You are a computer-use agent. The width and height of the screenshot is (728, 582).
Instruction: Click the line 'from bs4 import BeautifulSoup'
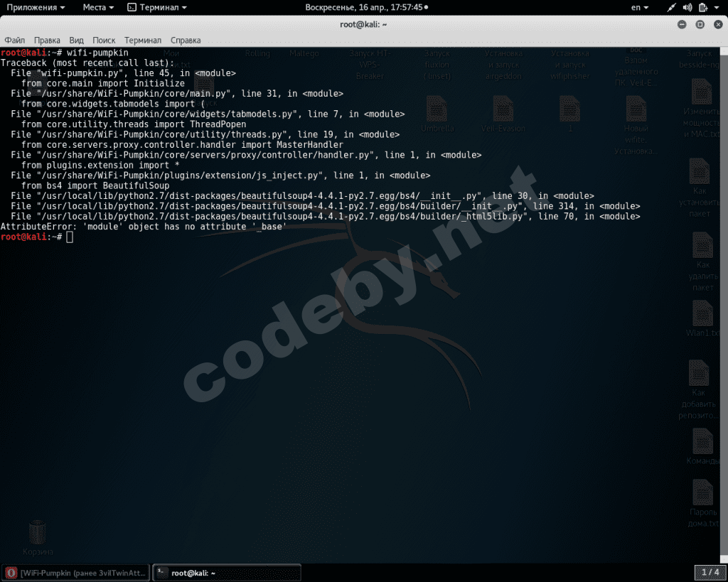tap(95, 185)
